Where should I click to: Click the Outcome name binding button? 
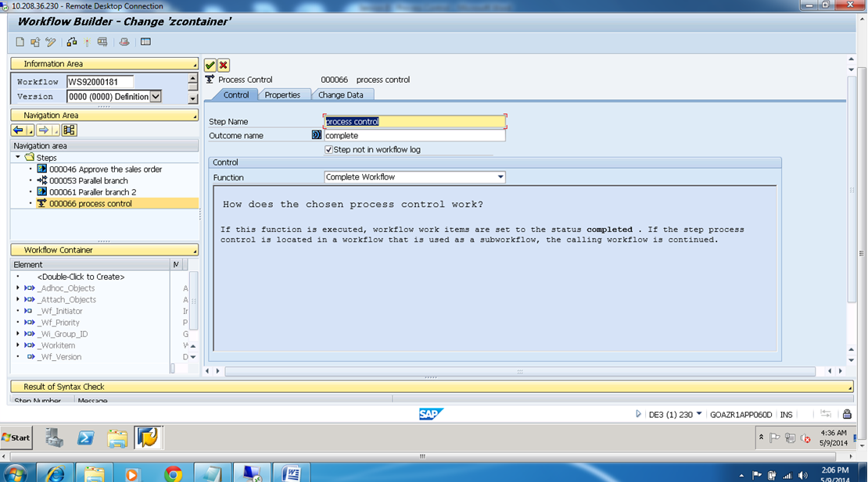pos(316,134)
